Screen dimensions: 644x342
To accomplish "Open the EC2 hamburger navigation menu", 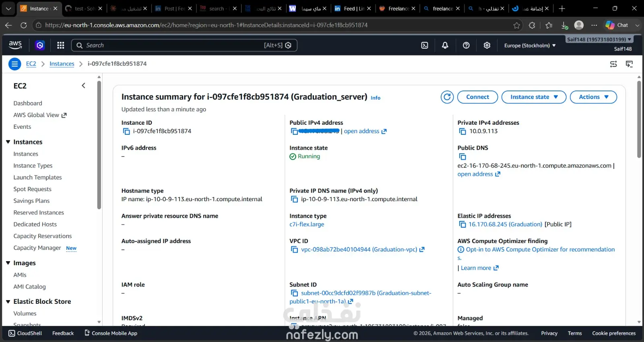I will click(x=14, y=64).
